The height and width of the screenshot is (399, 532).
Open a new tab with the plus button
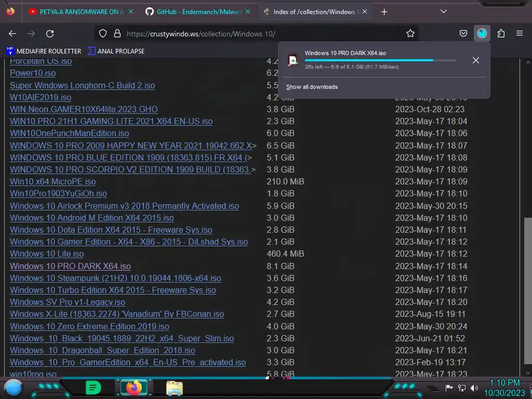tap(384, 12)
